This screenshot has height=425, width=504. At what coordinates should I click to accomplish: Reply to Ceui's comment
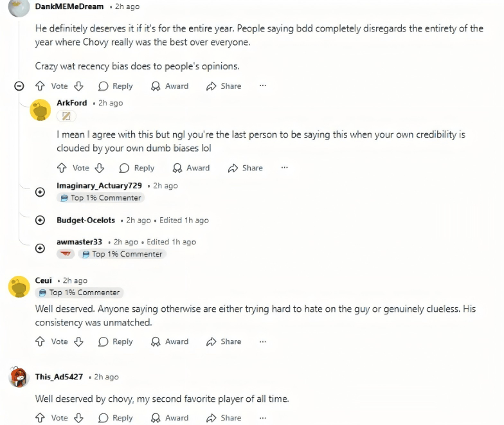point(116,341)
